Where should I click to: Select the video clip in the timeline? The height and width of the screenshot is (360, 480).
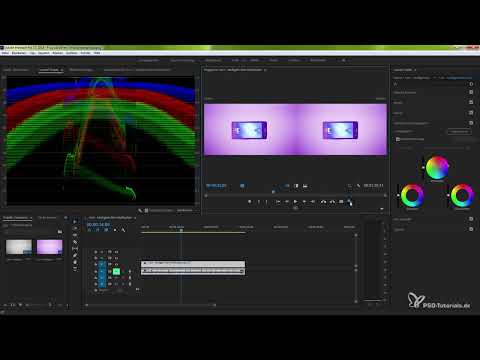(x=193, y=263)
